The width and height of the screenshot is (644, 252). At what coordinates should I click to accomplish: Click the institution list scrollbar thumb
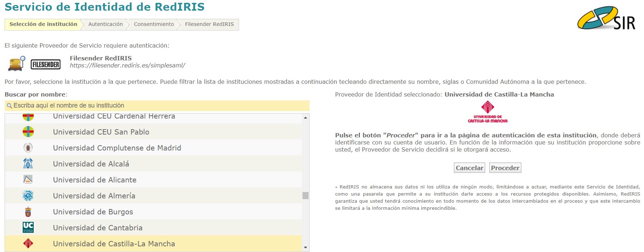pyautogui.click(x=305, y=196)
